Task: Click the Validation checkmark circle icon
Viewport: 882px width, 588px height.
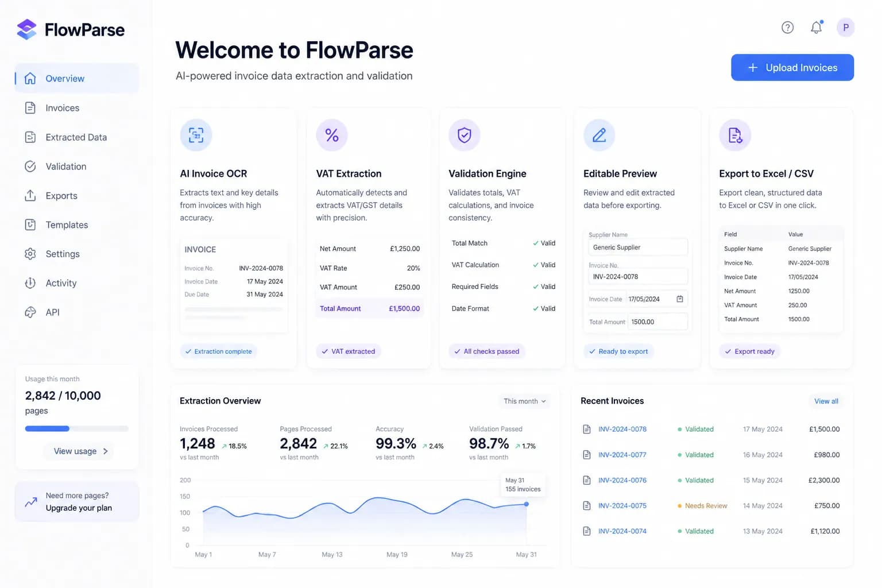Action: (30, 167)
